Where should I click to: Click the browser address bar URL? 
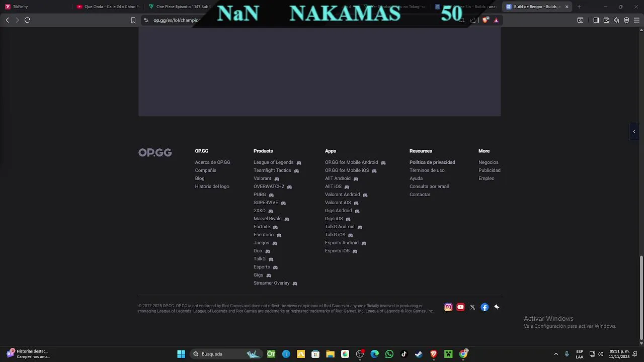point(177,20)
